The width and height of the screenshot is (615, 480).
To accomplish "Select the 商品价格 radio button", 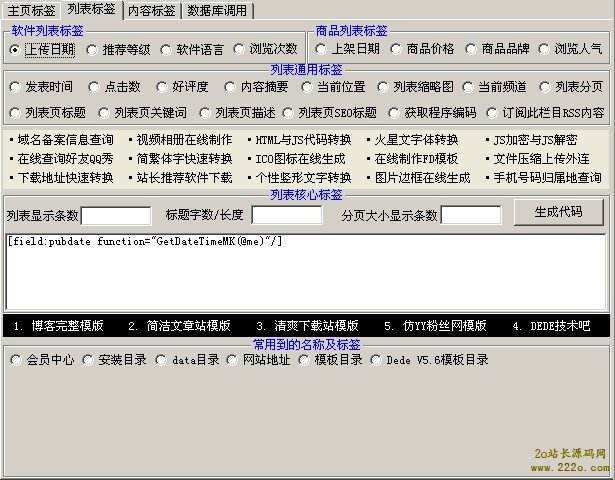I will (396, 49).
